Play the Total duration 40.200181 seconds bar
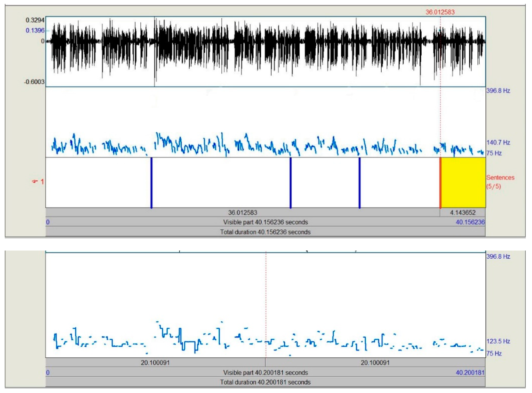532x393 pixels. click(265, 382)
